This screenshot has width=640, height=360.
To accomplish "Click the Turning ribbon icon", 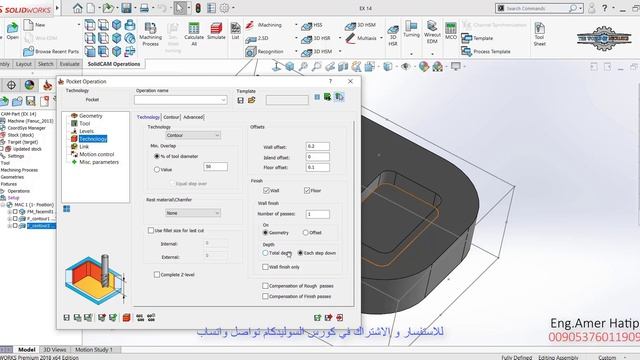I will pos(411,29).
